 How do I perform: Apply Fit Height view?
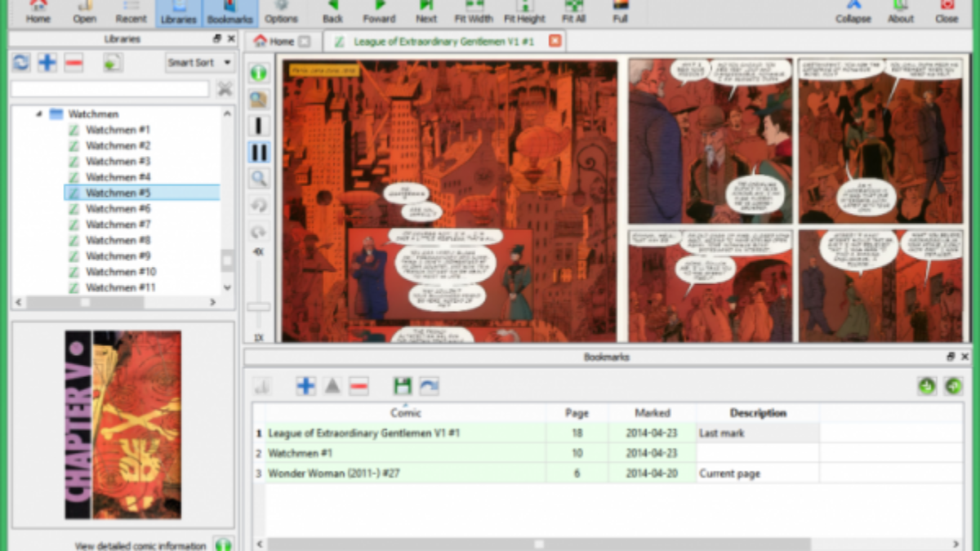tap(524, 12)
